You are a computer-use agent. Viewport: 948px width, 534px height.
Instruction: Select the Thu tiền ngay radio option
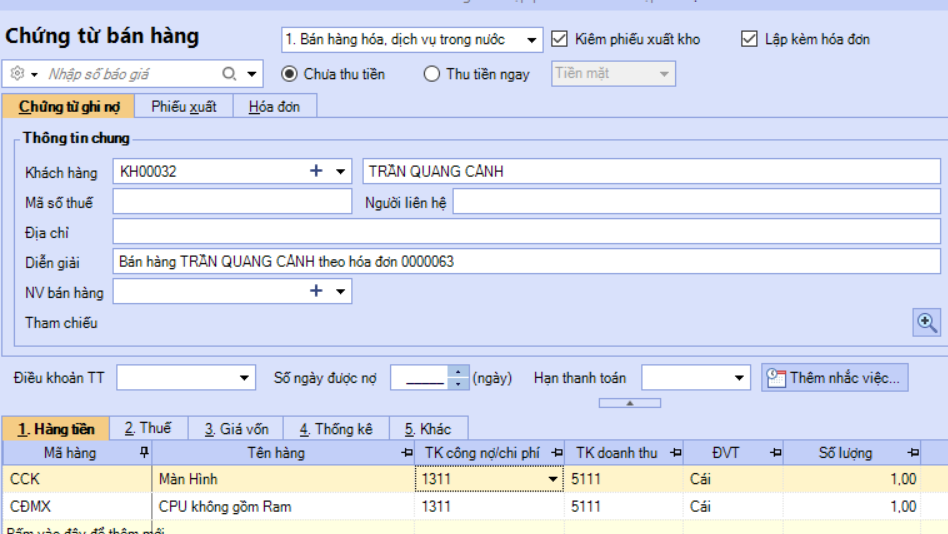click(x=432, y=74)
